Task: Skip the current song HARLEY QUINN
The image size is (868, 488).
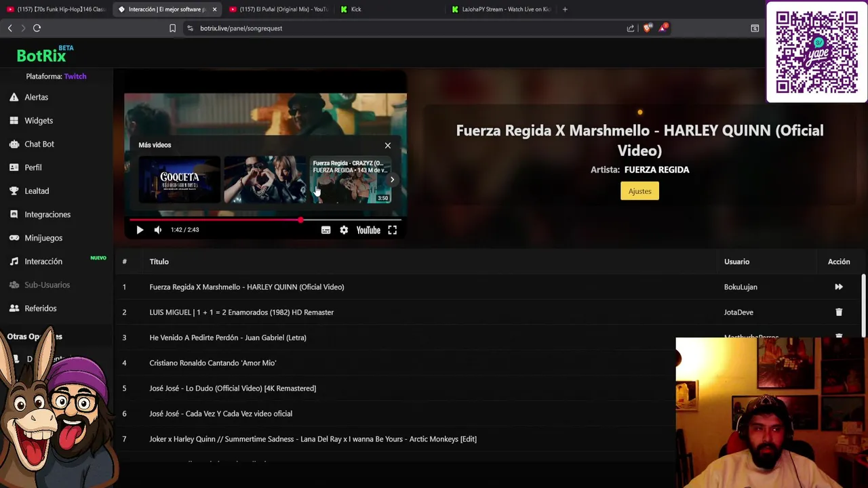Action: click(839, 287)
